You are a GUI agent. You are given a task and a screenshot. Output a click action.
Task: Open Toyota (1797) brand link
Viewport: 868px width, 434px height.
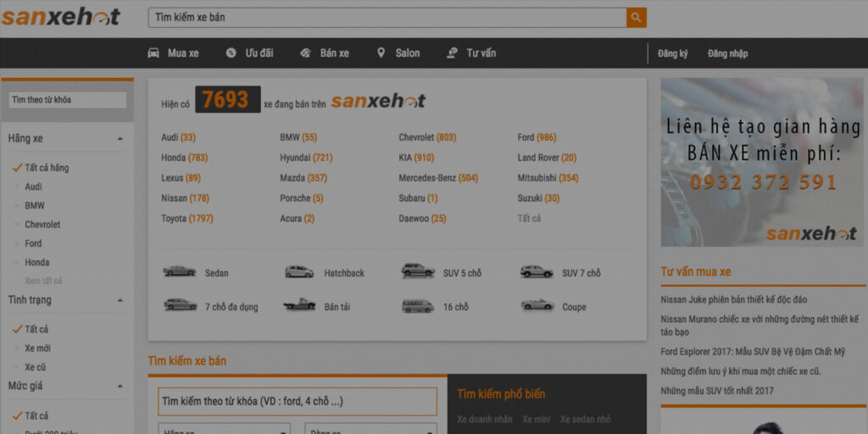click(x=187, y=219)
